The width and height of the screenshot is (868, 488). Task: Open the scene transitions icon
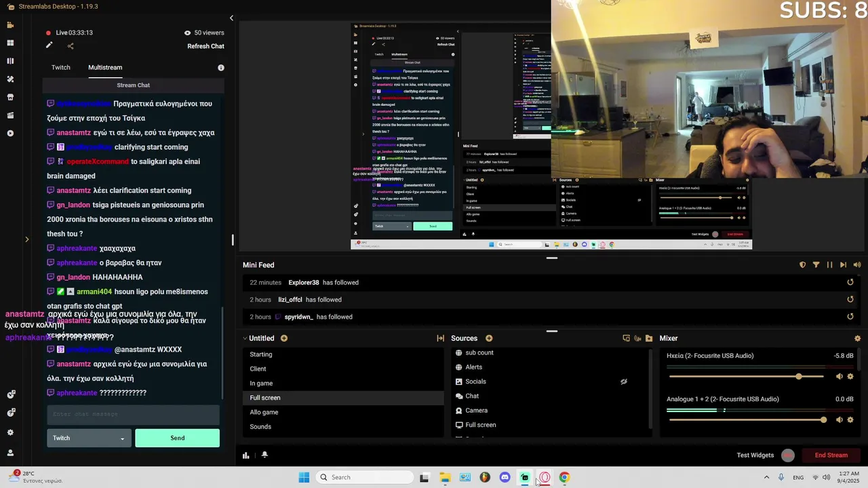point(440,338)
